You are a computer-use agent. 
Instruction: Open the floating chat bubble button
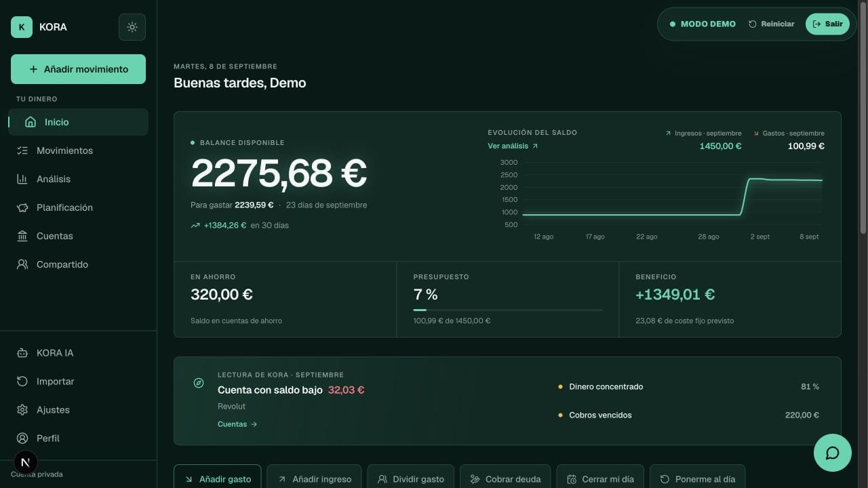833,453
